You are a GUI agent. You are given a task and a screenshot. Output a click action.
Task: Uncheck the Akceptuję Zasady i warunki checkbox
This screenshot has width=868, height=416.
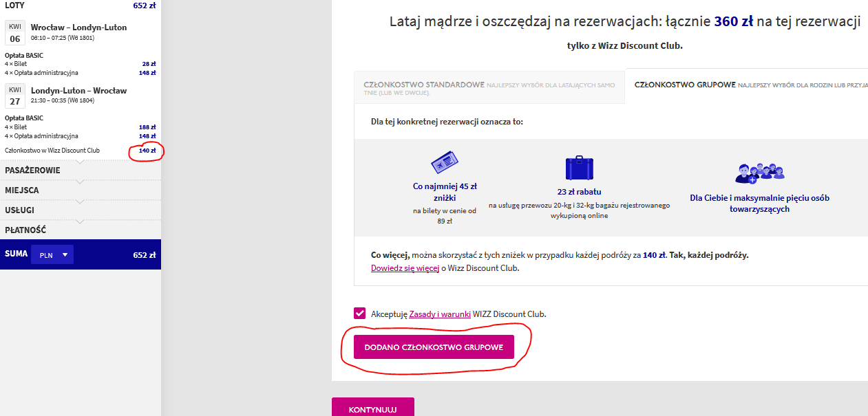point(360,314)
